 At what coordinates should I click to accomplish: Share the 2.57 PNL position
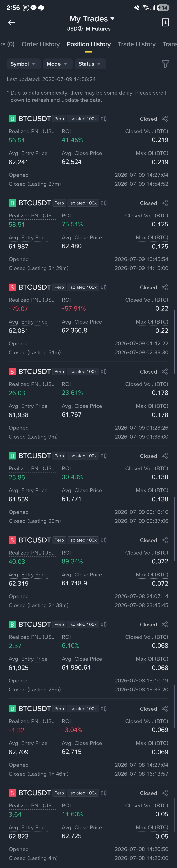pyautogui.click(x=165, y=624)
